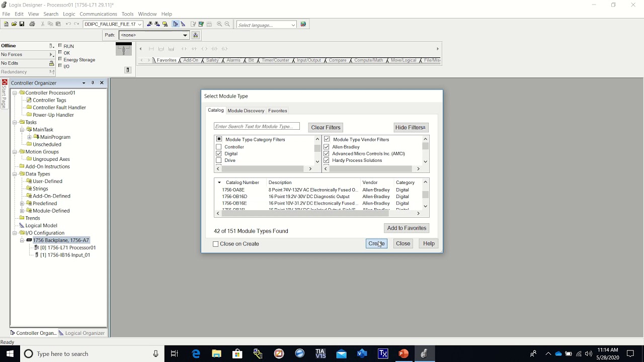Insert a Rung instruction icon
The height and width of the screenshot is (362, 644).
click(151, 49)
